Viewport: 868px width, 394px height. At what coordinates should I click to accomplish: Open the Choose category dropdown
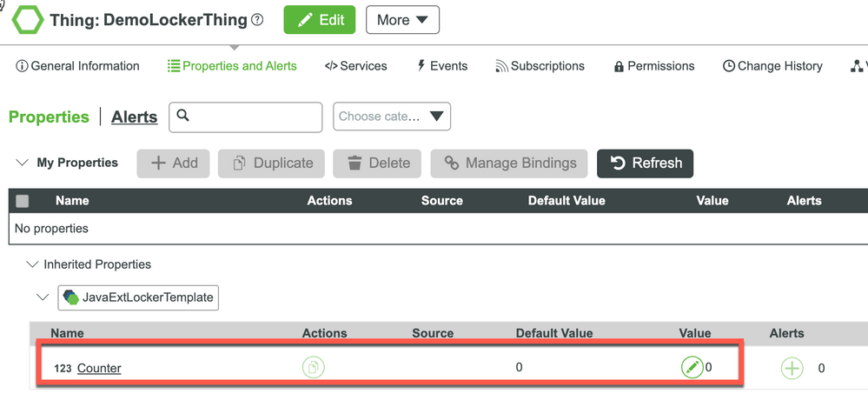tap(391, 117)
